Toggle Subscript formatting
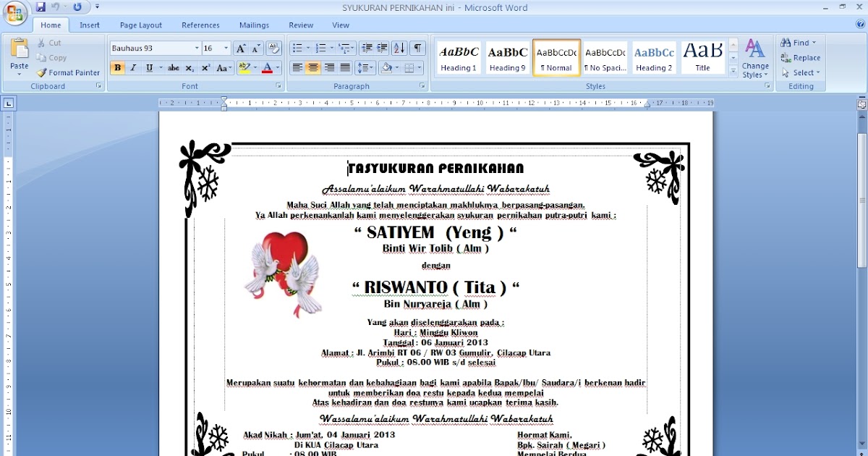The image size is (868, 456). point(190,68)
